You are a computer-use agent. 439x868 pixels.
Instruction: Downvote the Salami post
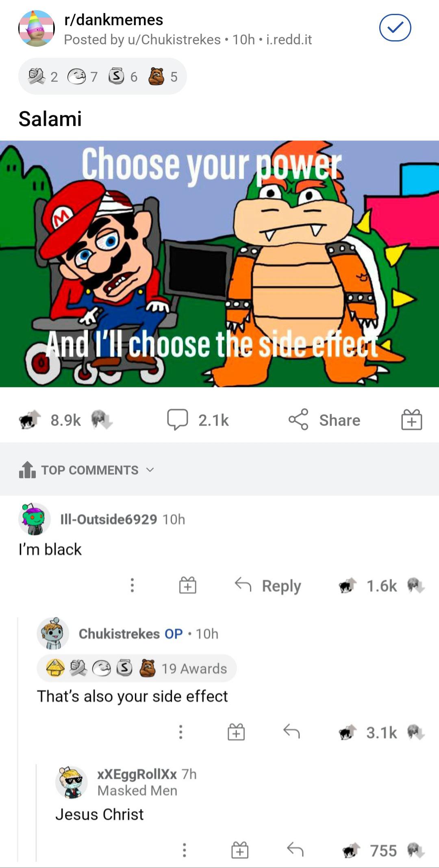pos(102,420)
